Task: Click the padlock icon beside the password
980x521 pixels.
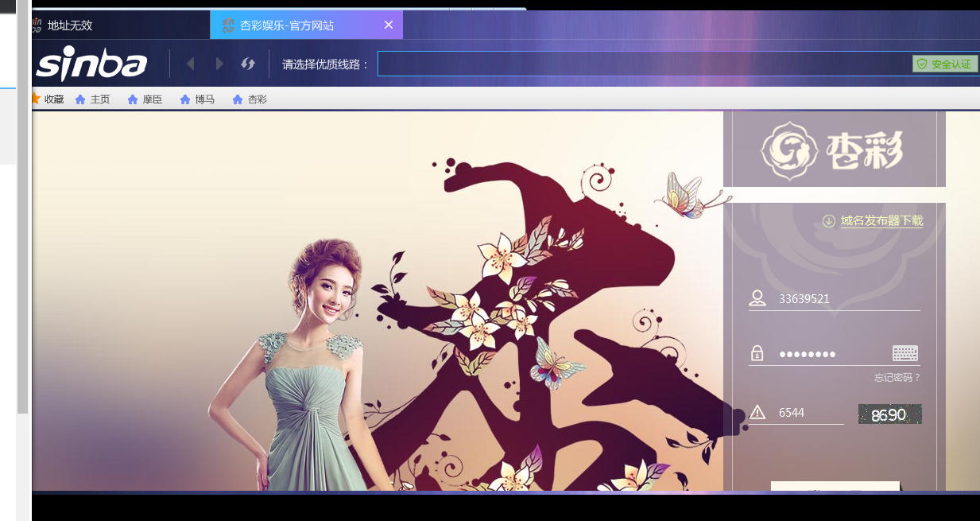Action: [756, 353]
